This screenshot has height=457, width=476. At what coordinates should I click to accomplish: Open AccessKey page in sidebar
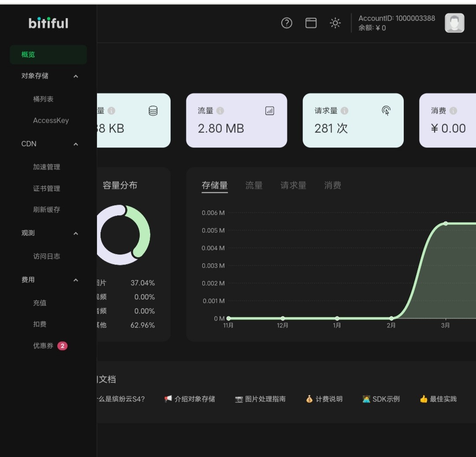click(x=51, y=120)
